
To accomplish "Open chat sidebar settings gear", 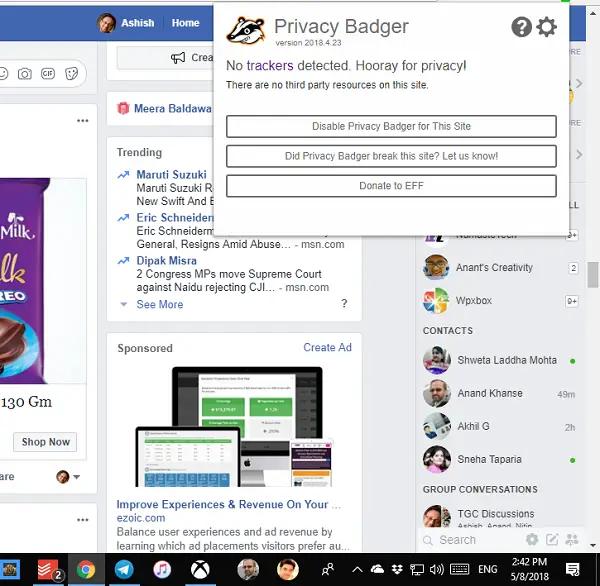I will click(532, 540).
